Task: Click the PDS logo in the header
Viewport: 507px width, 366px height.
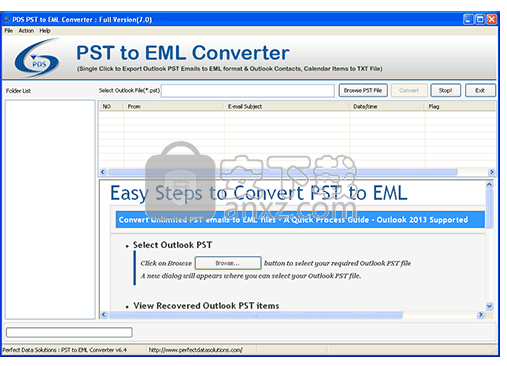Action: tap(37, 58)
